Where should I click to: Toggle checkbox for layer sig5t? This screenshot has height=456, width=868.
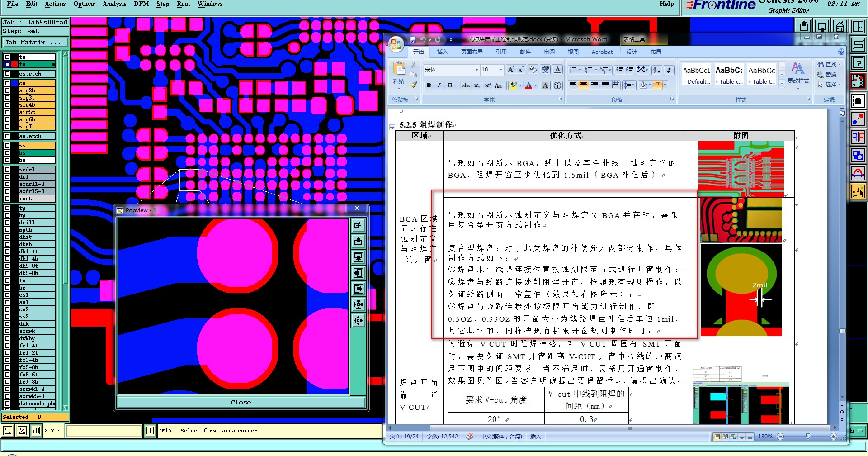[x=7, y=112]
